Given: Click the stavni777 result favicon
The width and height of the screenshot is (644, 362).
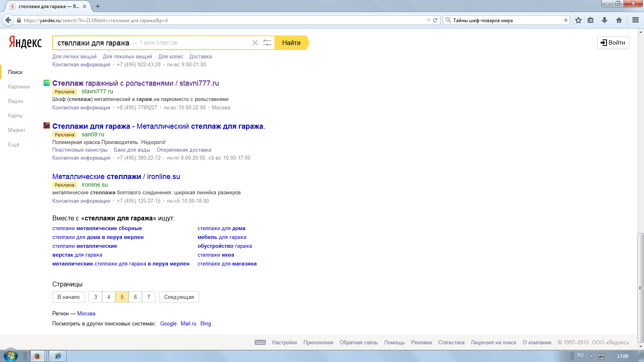Looking at the screenshot, I should (47, 83).
